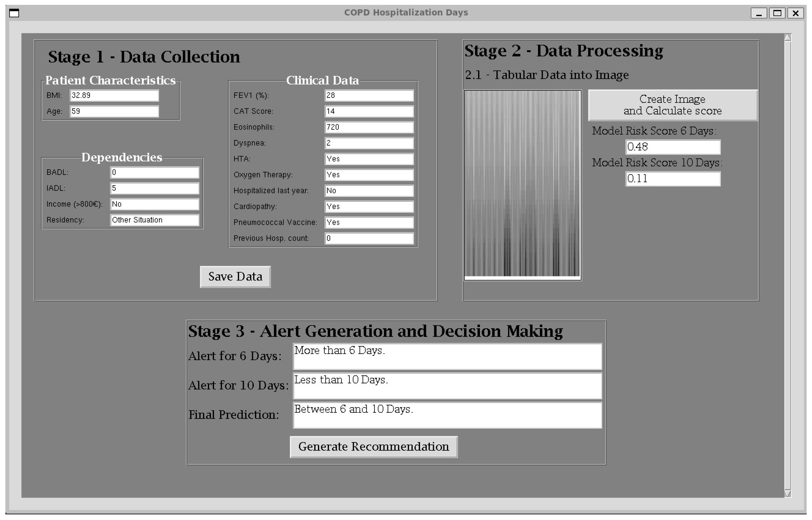812x520 pixels.
Task: Close the COPD Hospitalization Days window
Action: pyautogui.click(x=795, y=13)
